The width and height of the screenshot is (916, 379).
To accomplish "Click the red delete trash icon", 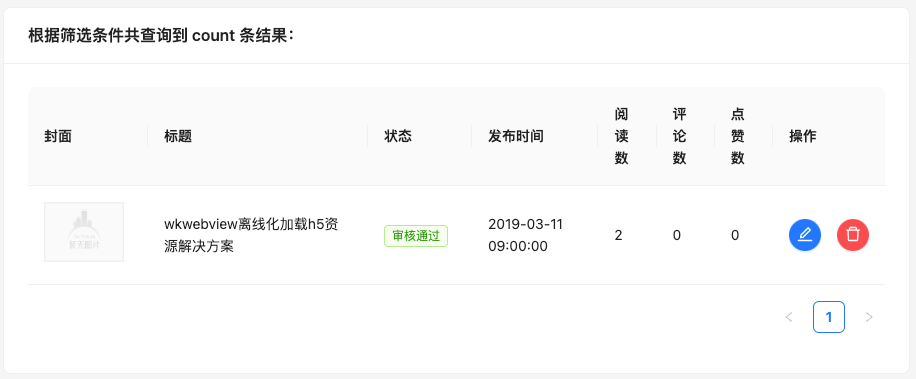I will point(853,235).
